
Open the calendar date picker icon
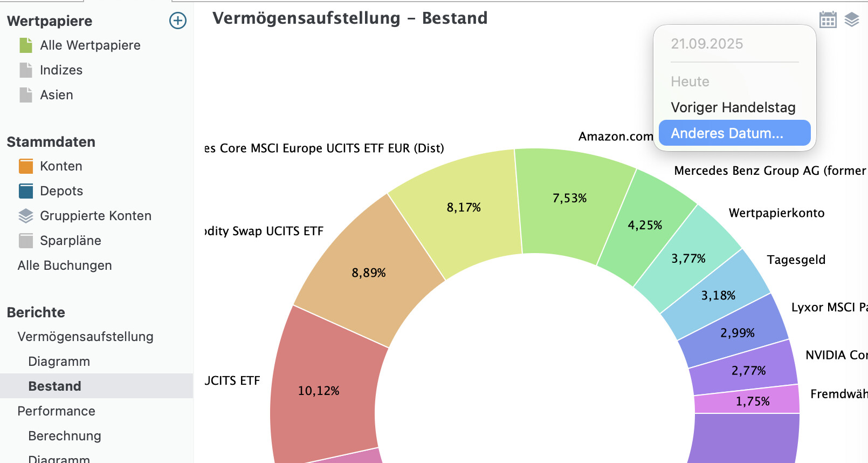pos(828,19)
